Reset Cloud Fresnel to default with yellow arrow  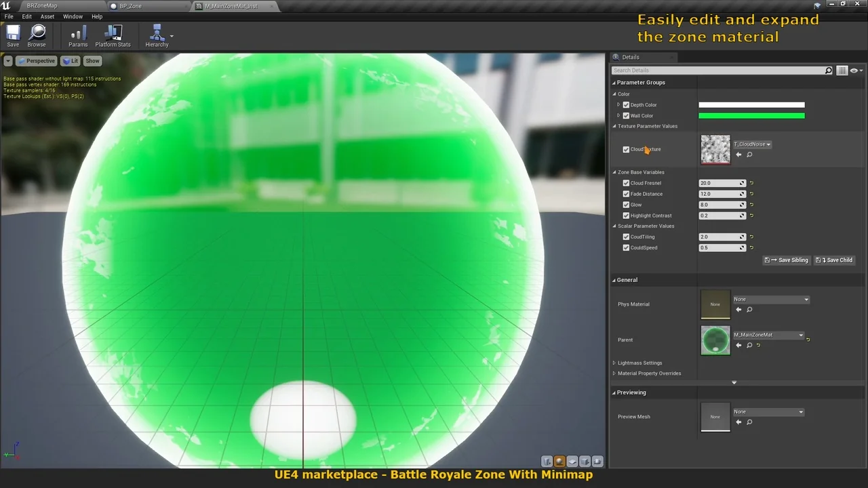[751, 183]
